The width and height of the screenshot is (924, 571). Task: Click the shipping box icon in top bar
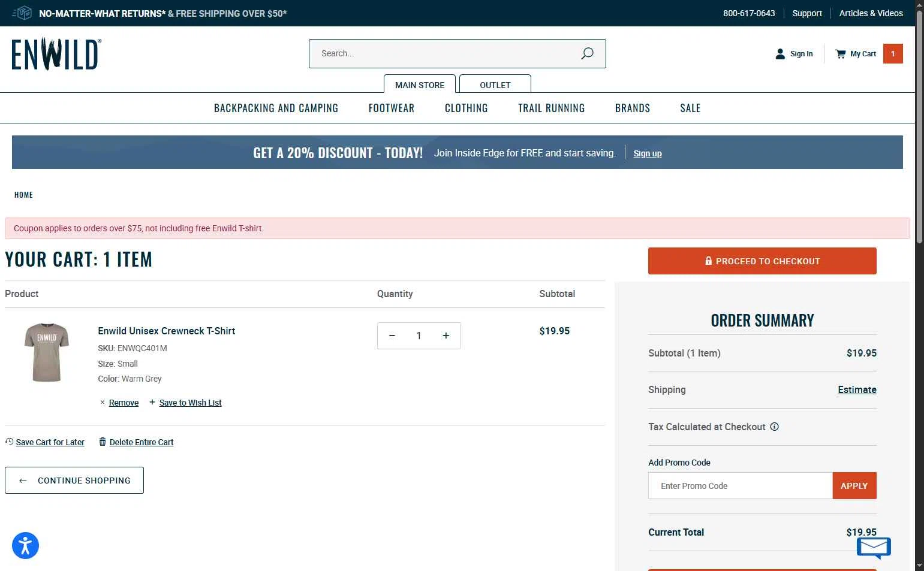pos(22,13)
